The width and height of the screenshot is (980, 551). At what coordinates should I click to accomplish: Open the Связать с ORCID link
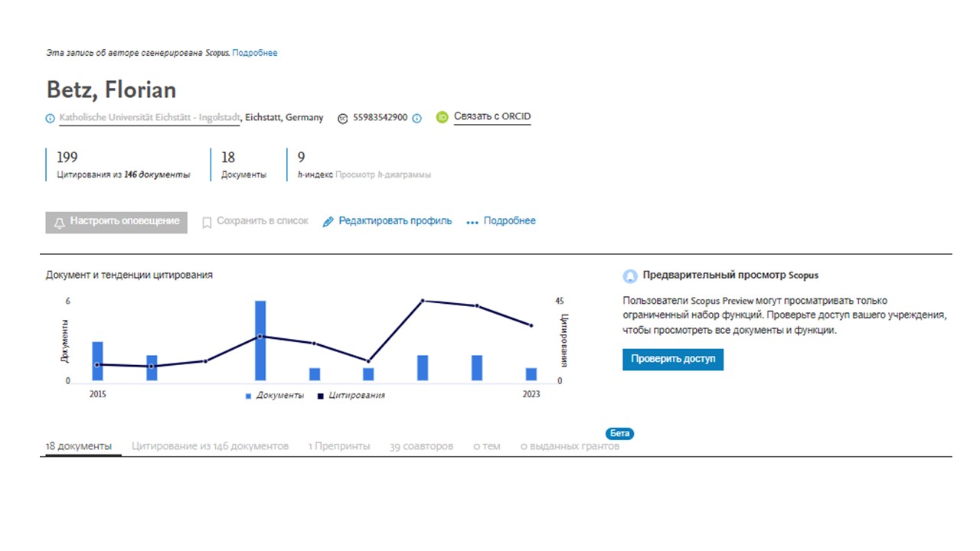click(492, 117)
